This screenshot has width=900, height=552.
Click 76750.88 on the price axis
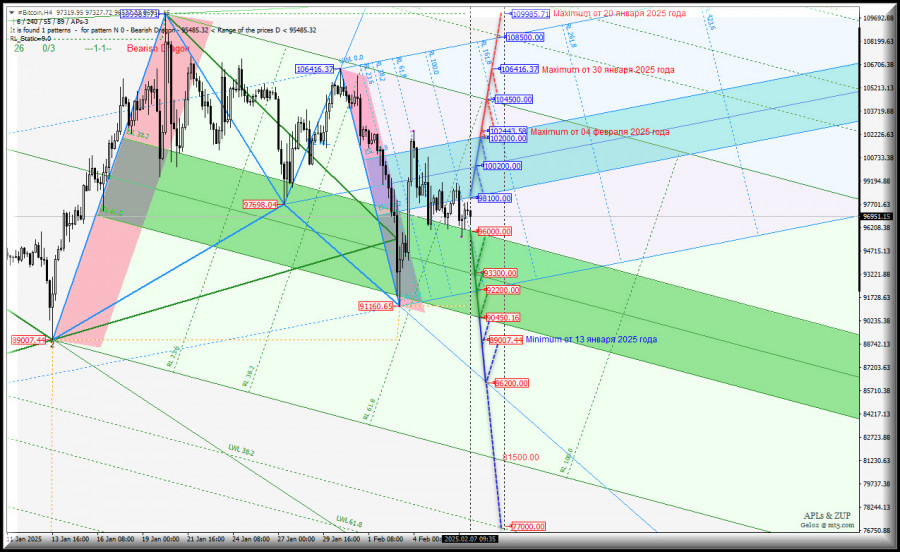coord(878,530)
